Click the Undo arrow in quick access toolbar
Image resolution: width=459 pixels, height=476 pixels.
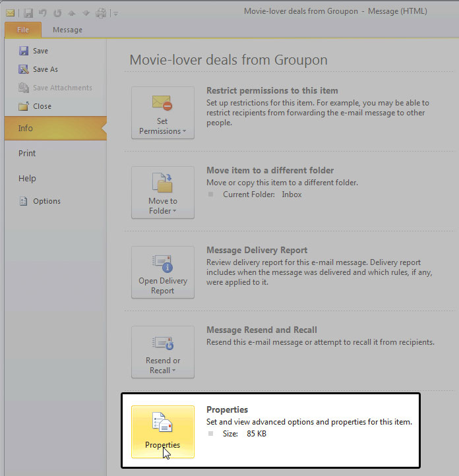42,13
